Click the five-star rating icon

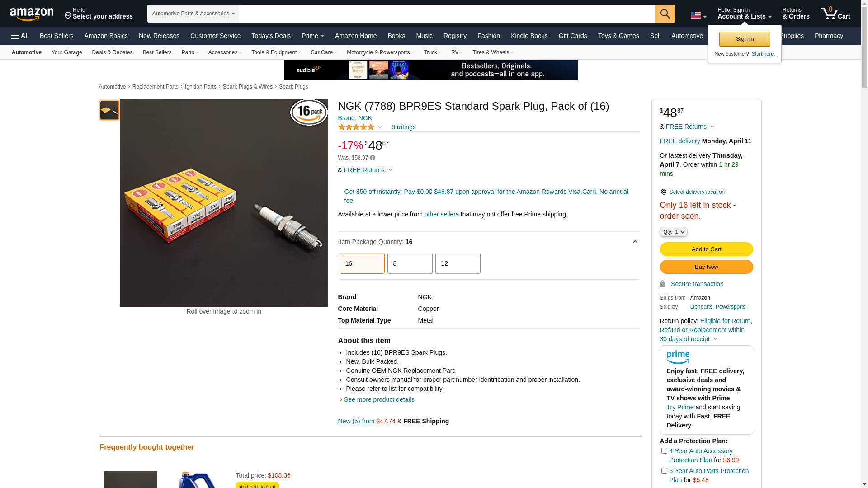[x=356, y=127]
